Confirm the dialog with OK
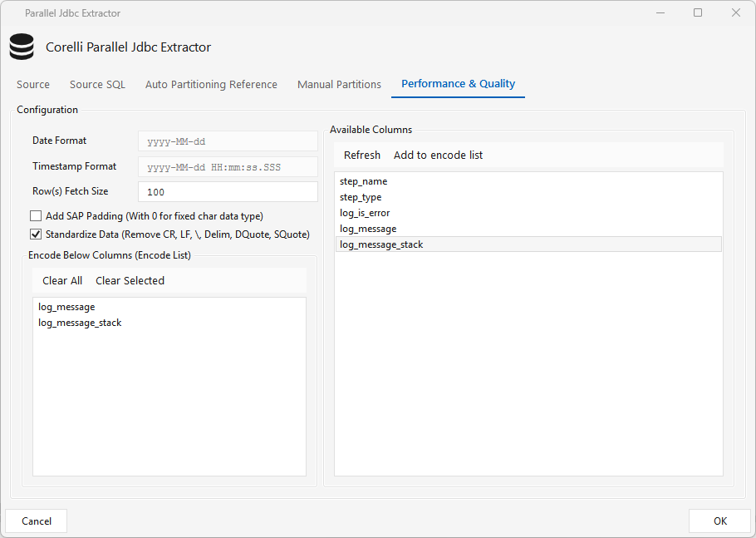This screenshot has height=538, width=756. click(x=719, y=521)
